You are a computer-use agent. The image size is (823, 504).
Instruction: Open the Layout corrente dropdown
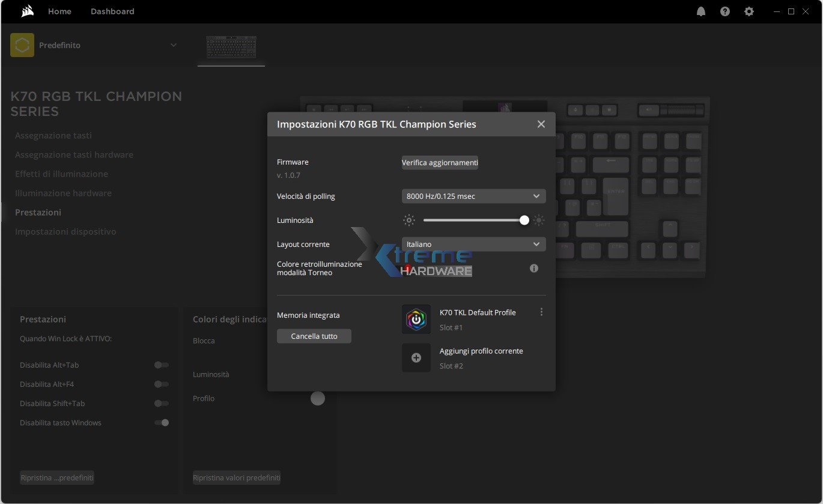click(473, 244)
